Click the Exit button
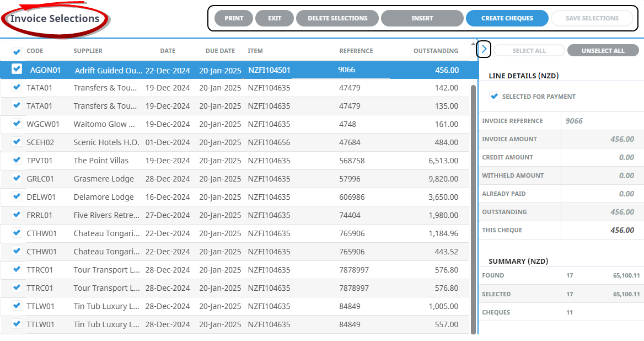The height and width of the screenshot is (341, 644). coord(275,18)
